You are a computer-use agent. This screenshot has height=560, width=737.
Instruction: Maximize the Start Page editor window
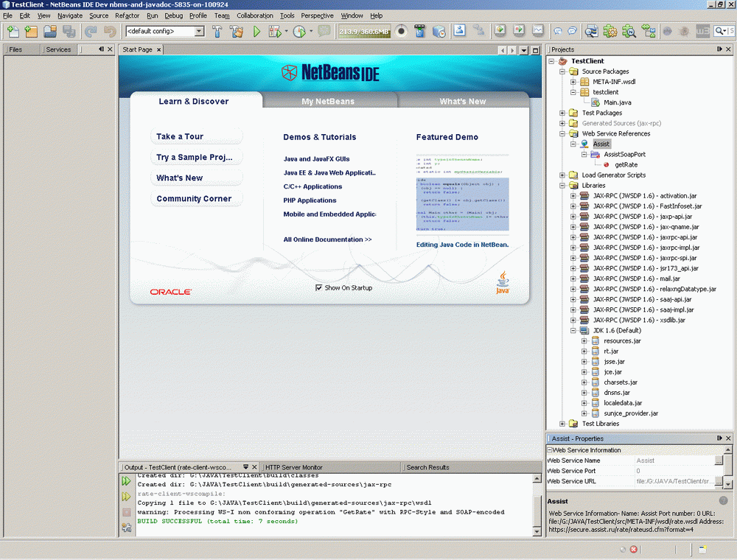pyautogui.click(x=535, y=50)
